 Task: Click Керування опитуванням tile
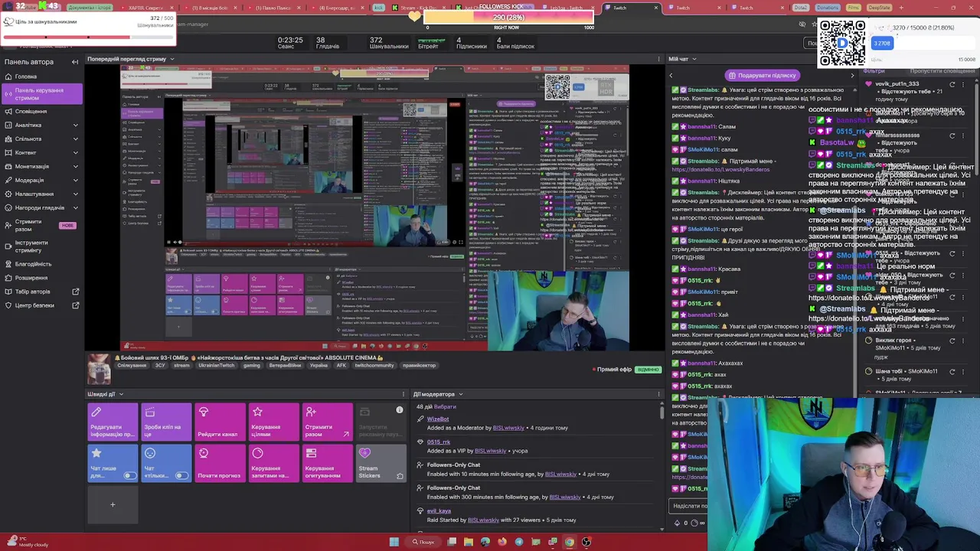pyautogui.click(x=327, y=463)
